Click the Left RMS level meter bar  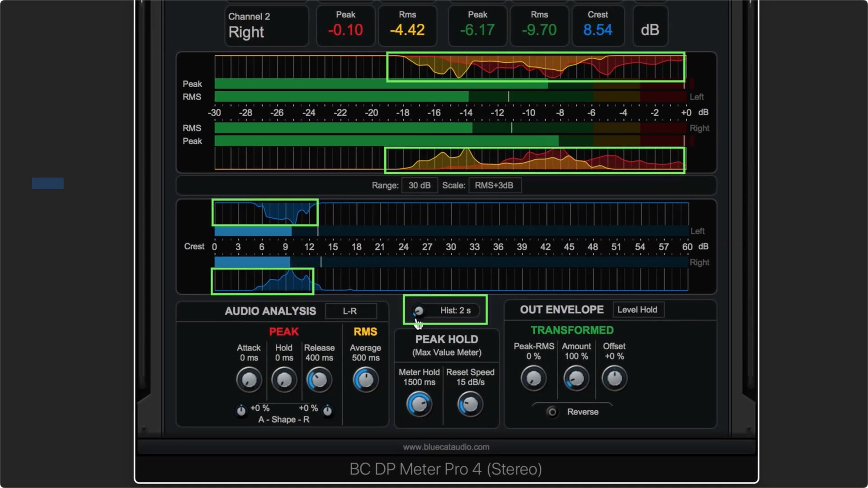point(450,96)
